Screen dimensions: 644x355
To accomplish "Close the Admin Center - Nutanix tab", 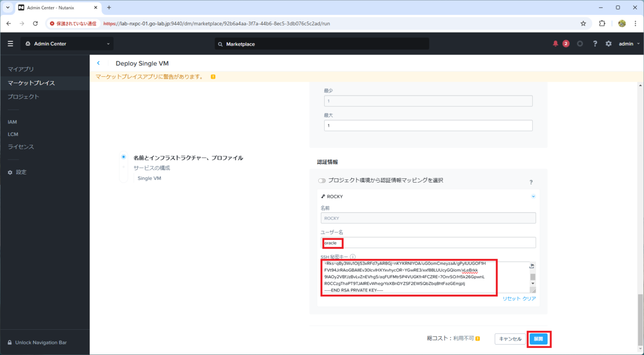I will (95, 8).
